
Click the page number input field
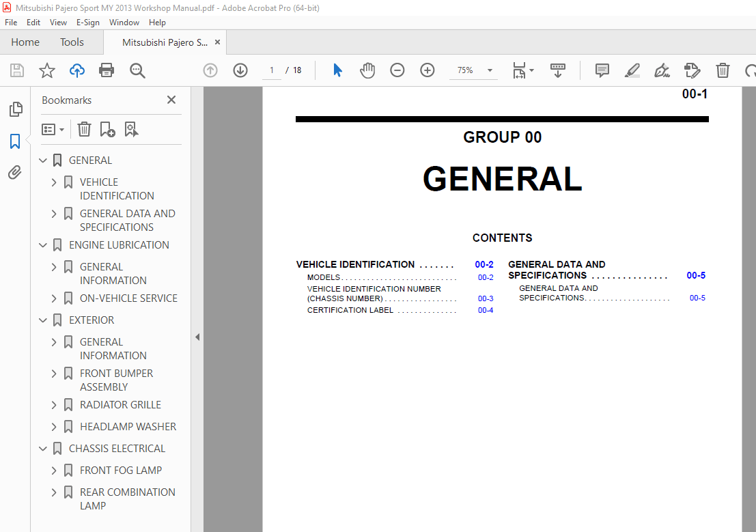point(272,70)
